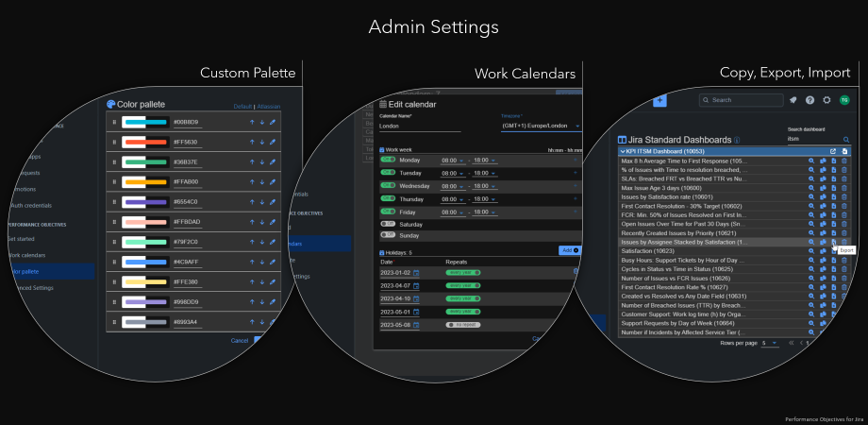Click the #FF5630 color swatch
The image size is (868, 425).
click(x=146, y=142)
